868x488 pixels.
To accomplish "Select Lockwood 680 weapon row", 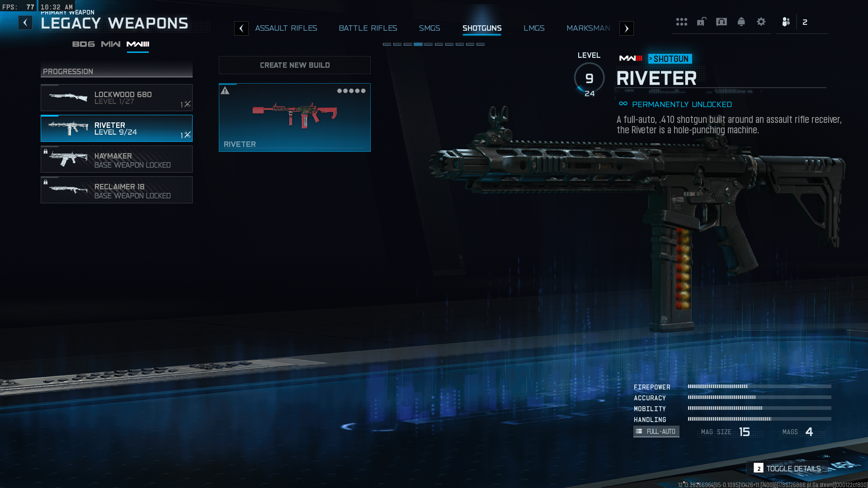I will [x=117, y=98].
